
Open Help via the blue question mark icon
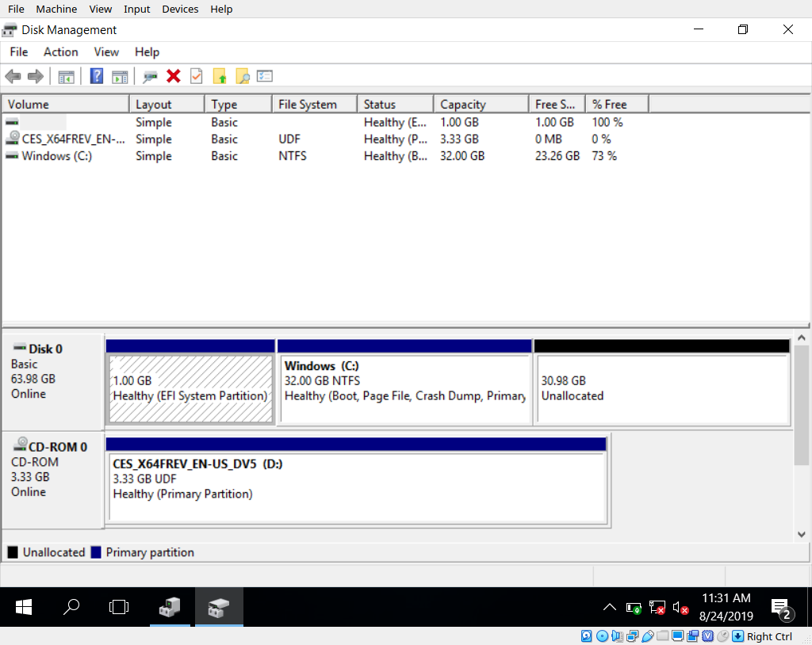click(x=97, y=76)
